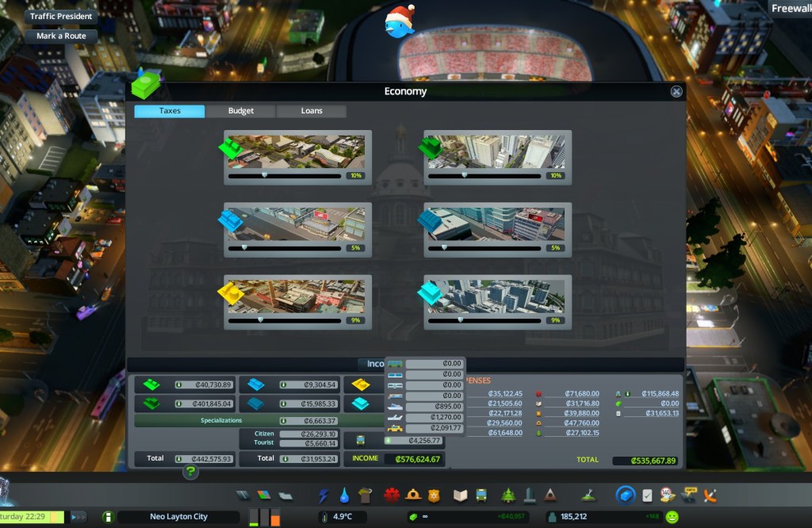The image size is (812, 528).
Task: Select the Police badge icon
Action: pyautogui.click(x=435, y=495)
